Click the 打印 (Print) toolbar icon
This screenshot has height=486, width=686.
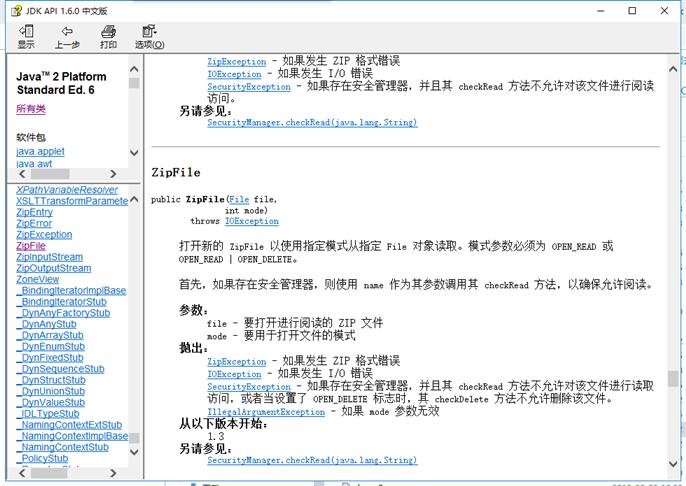pyautogui.click(x=108, y=36)
